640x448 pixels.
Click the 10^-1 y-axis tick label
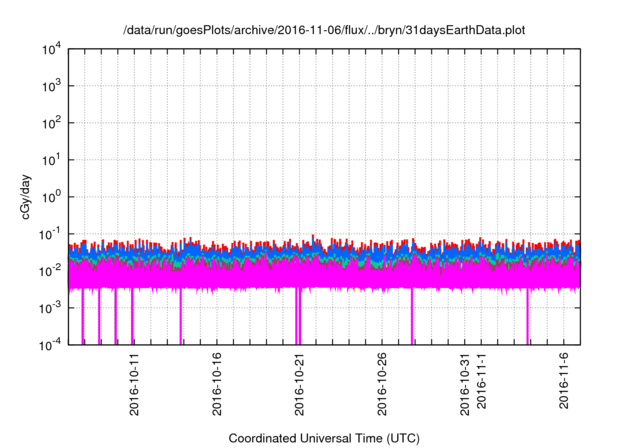pyautogui.click(x=51, y=234)
